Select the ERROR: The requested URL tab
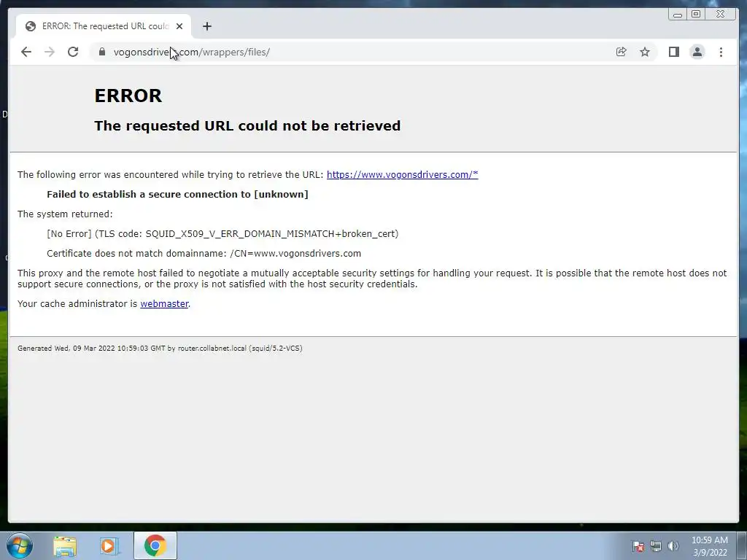 [x=104, y=26]
